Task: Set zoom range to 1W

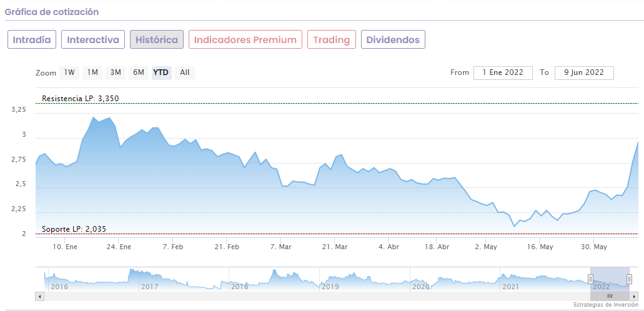Action: [x=69, y=72]
